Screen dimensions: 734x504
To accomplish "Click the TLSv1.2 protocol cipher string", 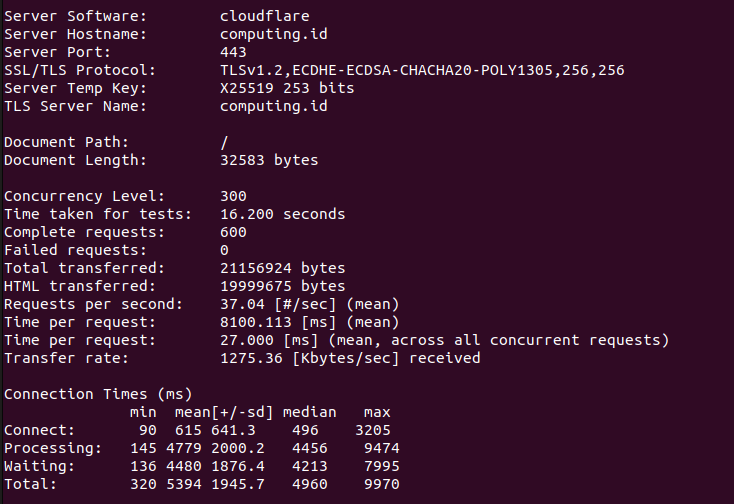I will coord(423,70).
